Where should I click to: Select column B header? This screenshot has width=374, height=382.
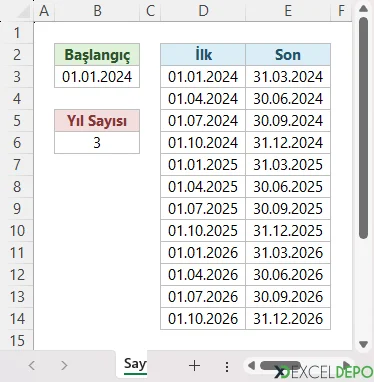point(97,11)
